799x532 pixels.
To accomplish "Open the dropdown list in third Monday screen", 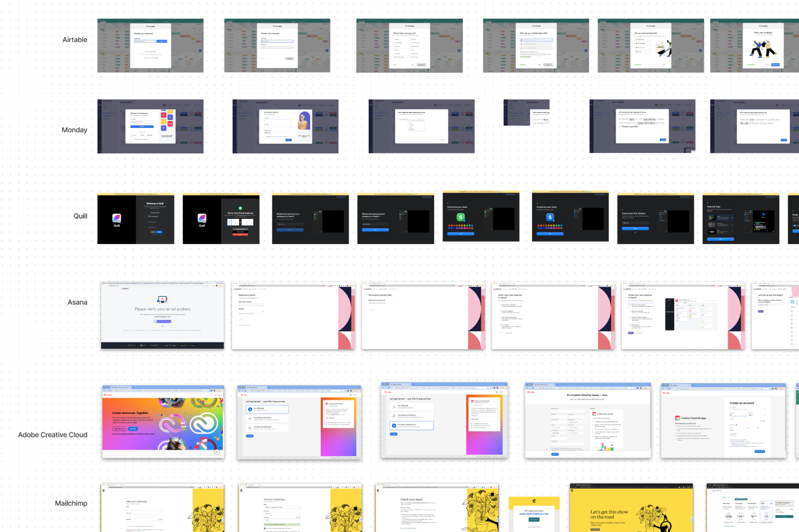I will coord(416,126).
